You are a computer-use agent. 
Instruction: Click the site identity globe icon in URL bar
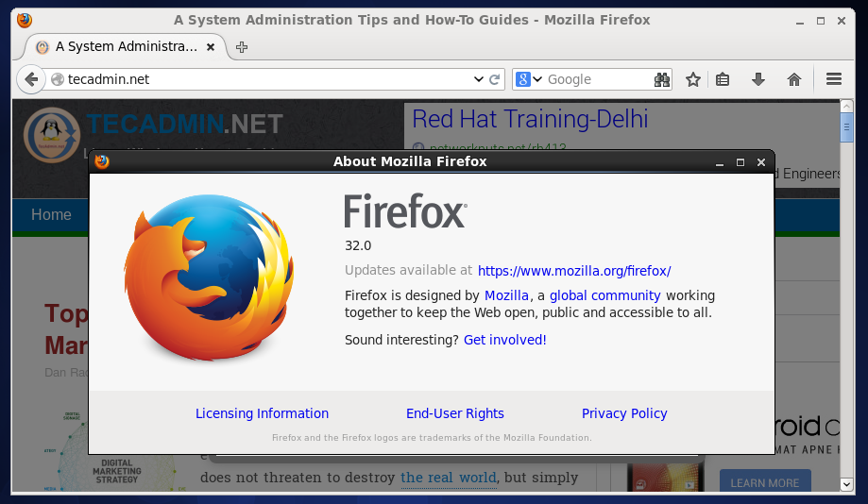tap(58, 79)
